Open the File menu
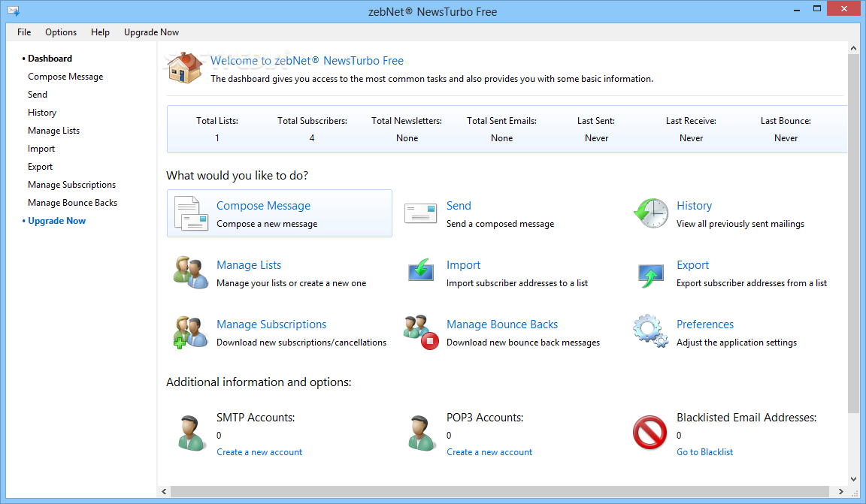866x504 pixels. click(x=24, y=32)
